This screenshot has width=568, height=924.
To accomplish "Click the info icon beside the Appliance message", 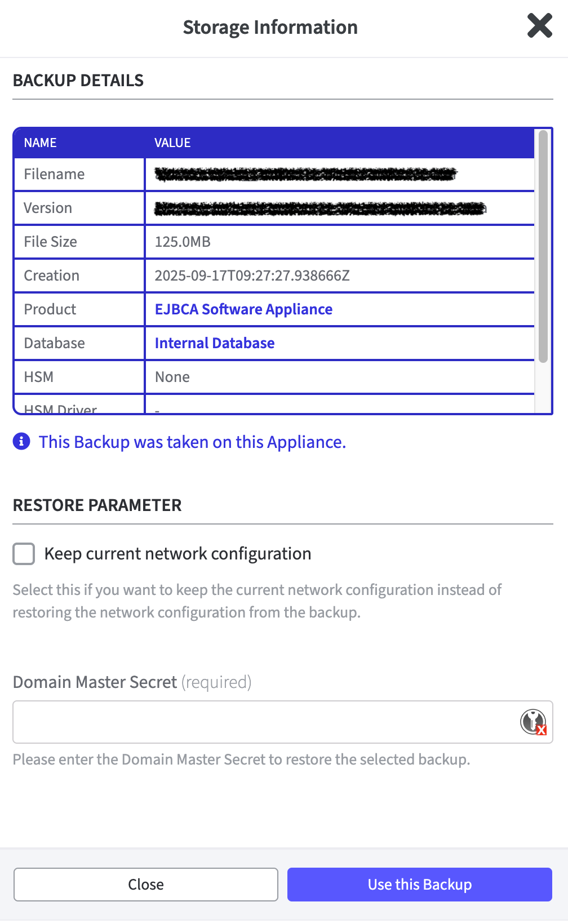I will [20, 442].
